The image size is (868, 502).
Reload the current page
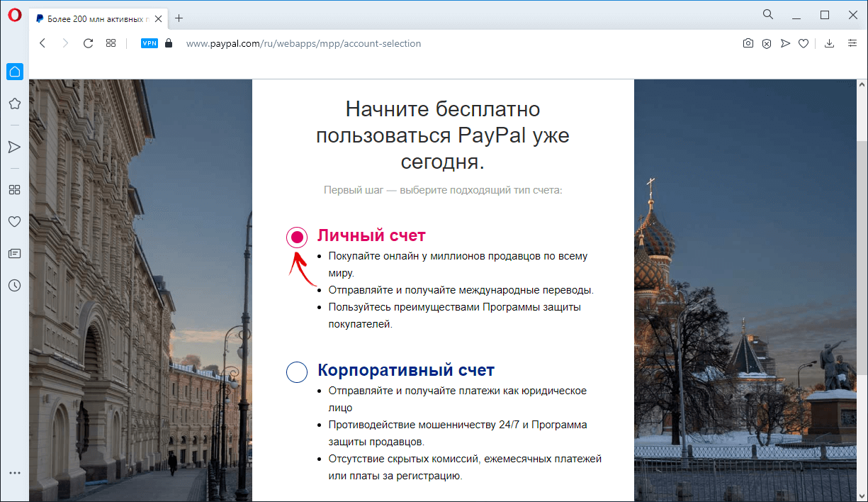(x=88, y=43)
